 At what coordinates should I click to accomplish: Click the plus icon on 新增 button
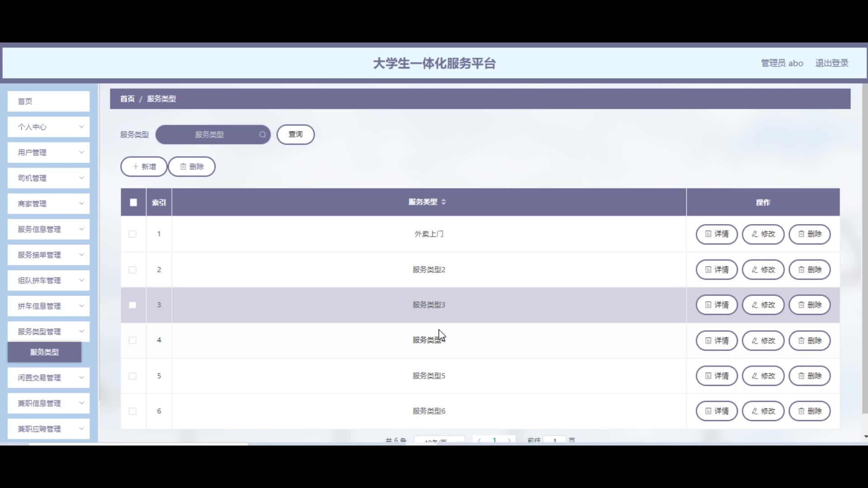pos(135,167)
